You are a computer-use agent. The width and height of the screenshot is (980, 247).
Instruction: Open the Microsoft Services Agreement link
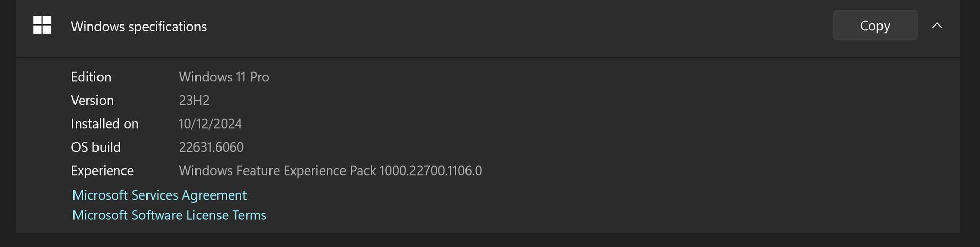tap(159, 195)
